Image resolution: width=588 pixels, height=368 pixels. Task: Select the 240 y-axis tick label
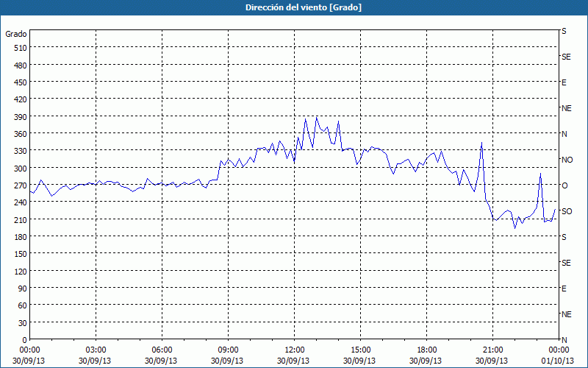[x=21, y=203]
